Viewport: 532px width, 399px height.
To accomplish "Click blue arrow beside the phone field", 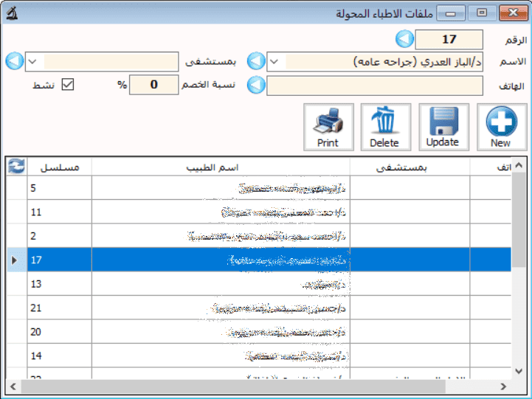I will [x=255, y=86].
